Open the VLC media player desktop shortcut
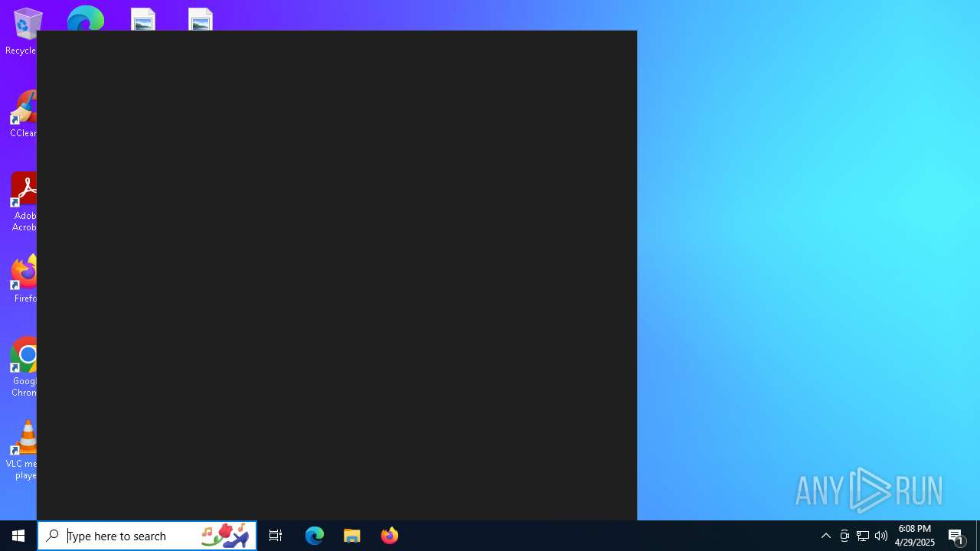980x551 pixels. (x=23, y=450)
